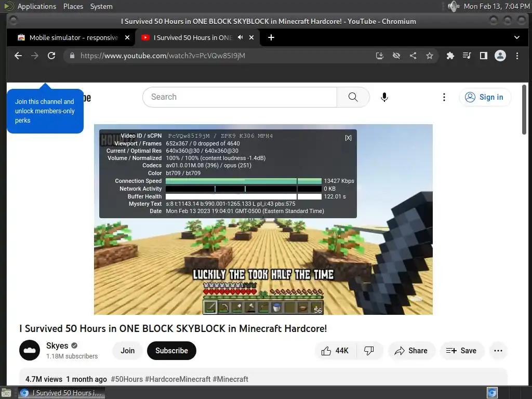
Task: Click the crossed-out eye icon in address bar
Action: coord(396,56)
